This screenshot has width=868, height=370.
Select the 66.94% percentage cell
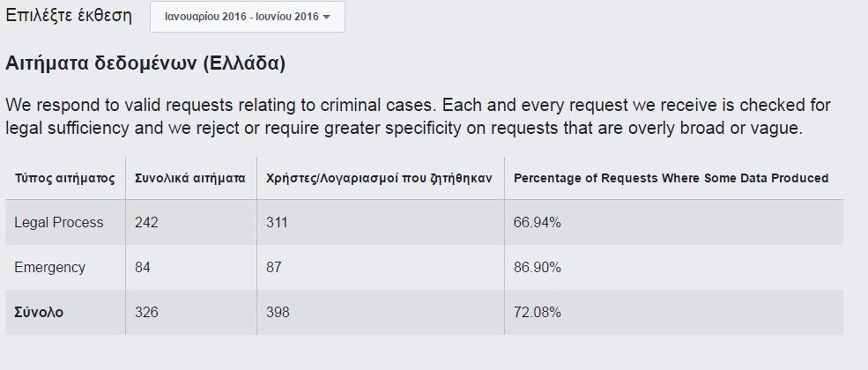coord(537,222)
